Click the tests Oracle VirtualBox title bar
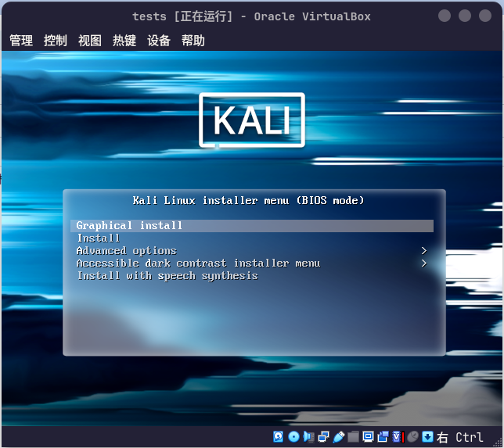This screenshot has width=504, height=448. (x=251, y=16)
